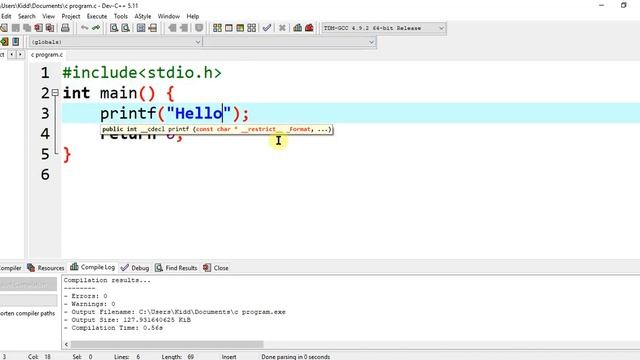This screenshot has height=360, width=640.
Task: Click line number 6 in the gutter
Action: tap(45, 175)
